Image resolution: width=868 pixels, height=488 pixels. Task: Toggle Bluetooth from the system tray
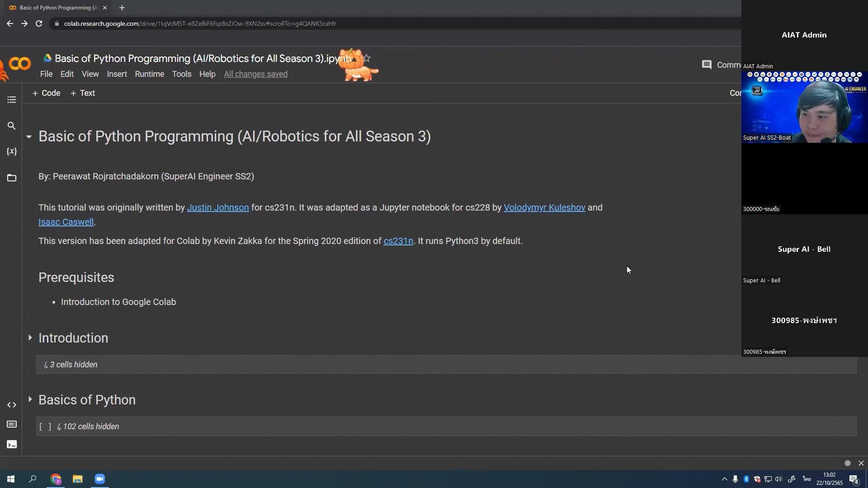[746, 479]
